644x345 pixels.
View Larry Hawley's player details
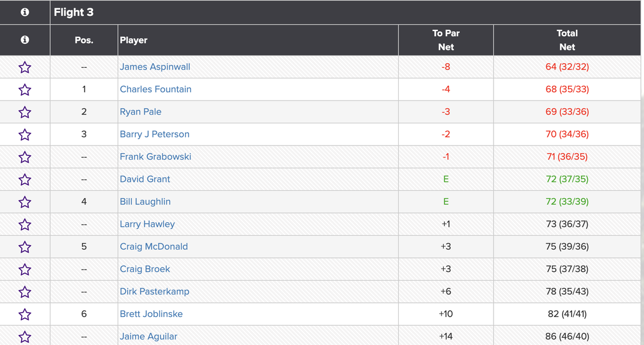pyautogui.click(x=148, y=224)
